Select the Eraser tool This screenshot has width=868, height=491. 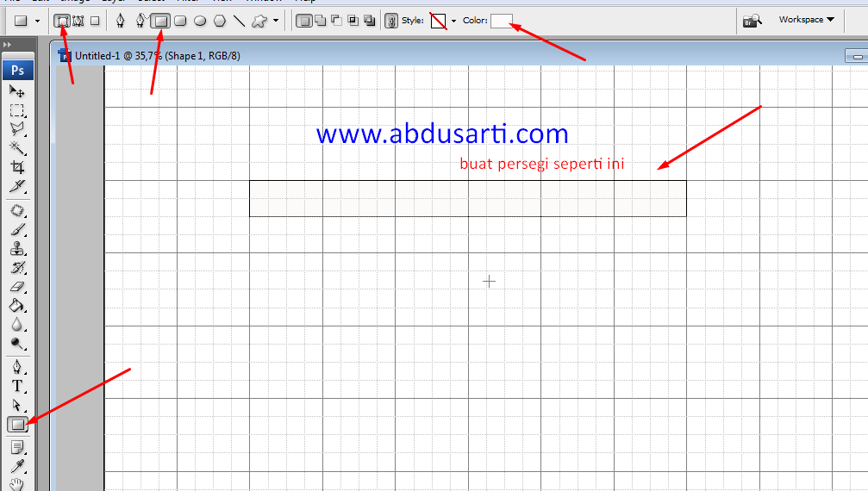17,287
